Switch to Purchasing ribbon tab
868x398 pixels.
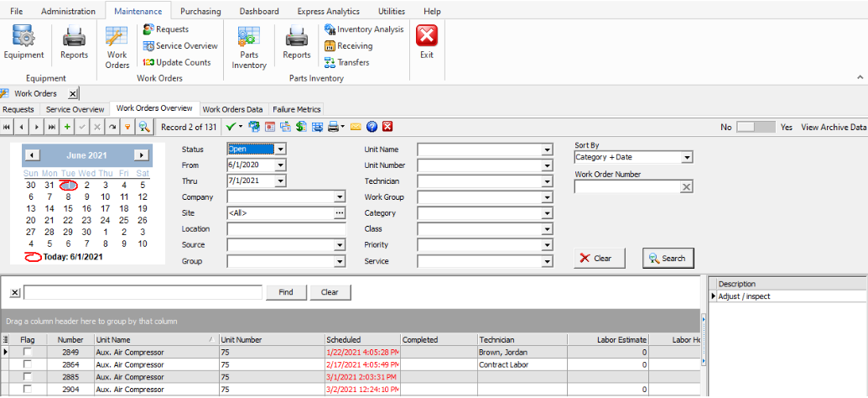200,11
